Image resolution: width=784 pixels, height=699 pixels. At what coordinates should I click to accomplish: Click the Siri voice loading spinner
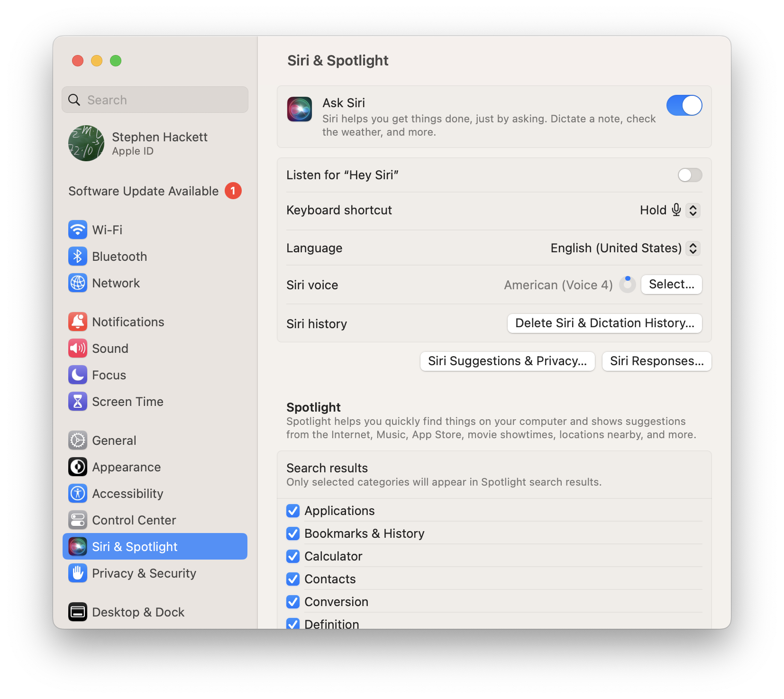click(x=628, y=285)
